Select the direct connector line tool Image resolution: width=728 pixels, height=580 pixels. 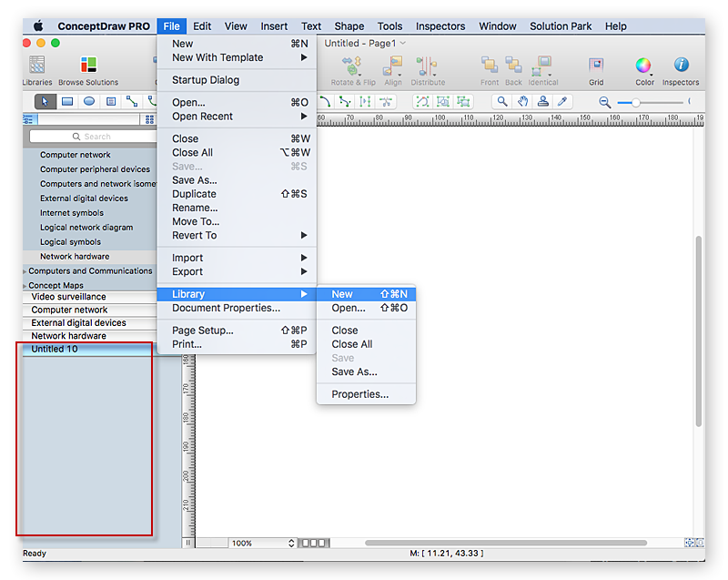(132, 101)
